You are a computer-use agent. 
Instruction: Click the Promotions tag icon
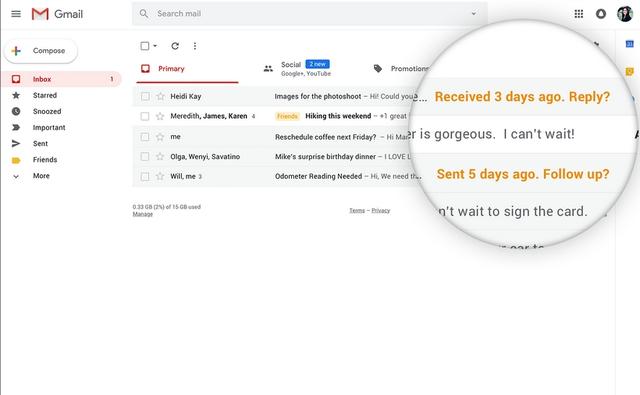[x=378, y=69]
